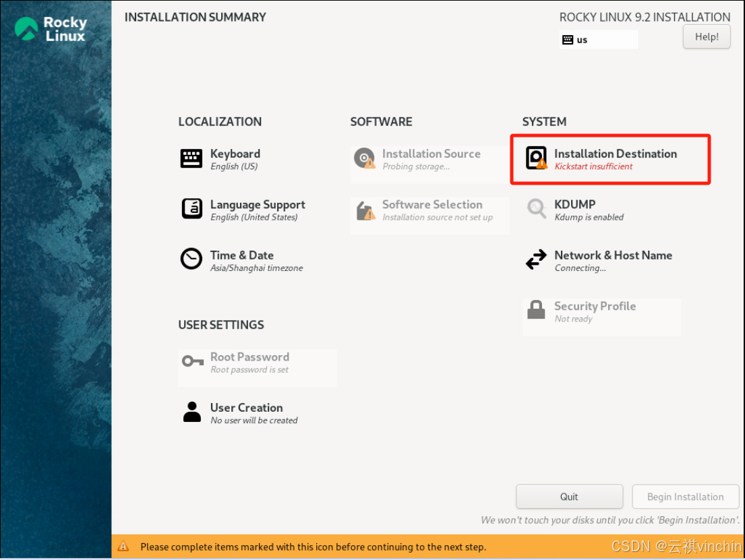Click 'Asia/Shanghai timezone' text
Screen dimensions: 745x560
click(x=257, y=268)
